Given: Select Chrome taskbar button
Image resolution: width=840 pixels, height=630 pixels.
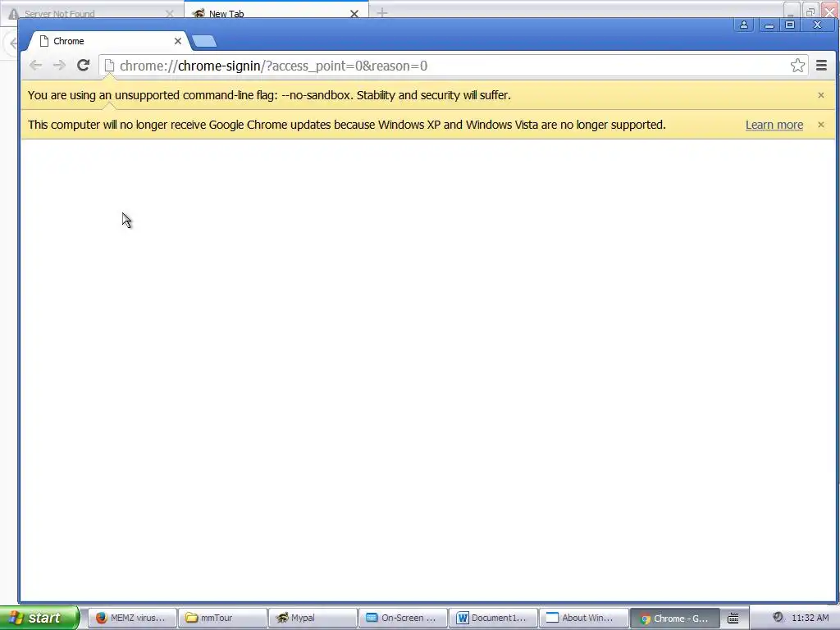Looking at the screenshot, I should (674, 619).
